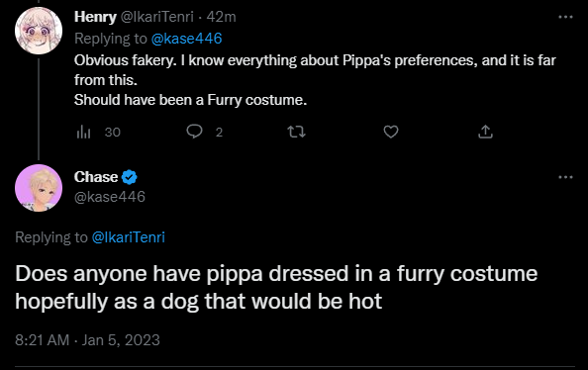The width and height of the screenshot is (588, 370).
Task: Click the reply bubble icon on Henry's tweet
Action: [194, 132]
